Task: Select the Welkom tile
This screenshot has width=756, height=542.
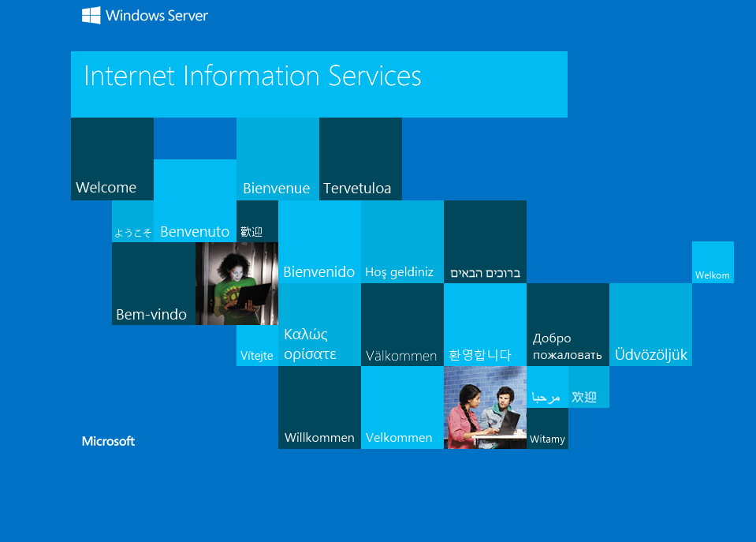Action: [x=713, y=263]
